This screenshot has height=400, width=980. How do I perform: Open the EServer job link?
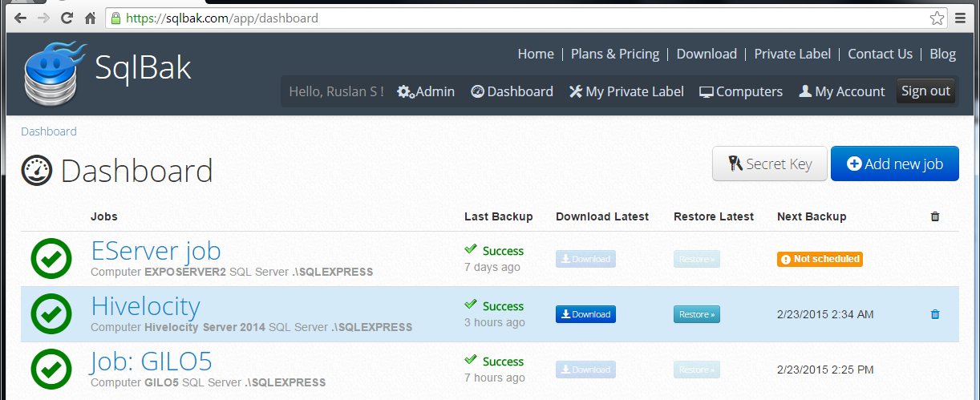[156, 251]
